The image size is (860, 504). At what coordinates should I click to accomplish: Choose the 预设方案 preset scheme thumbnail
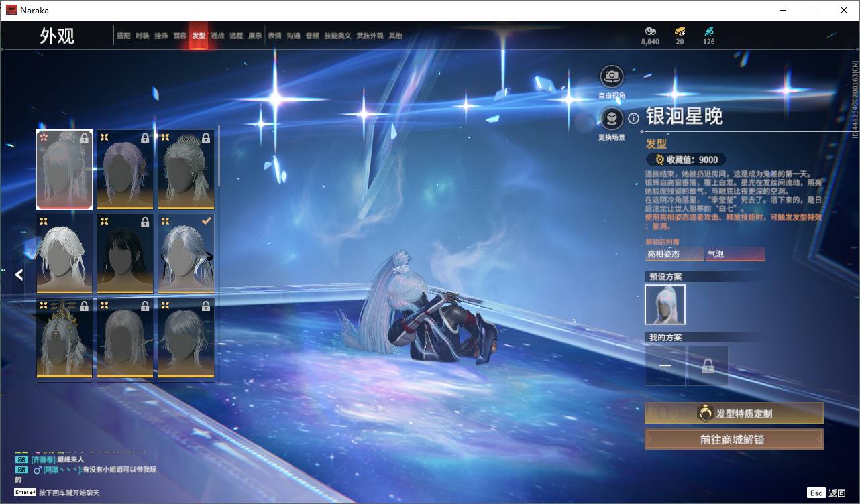(665, 304)
